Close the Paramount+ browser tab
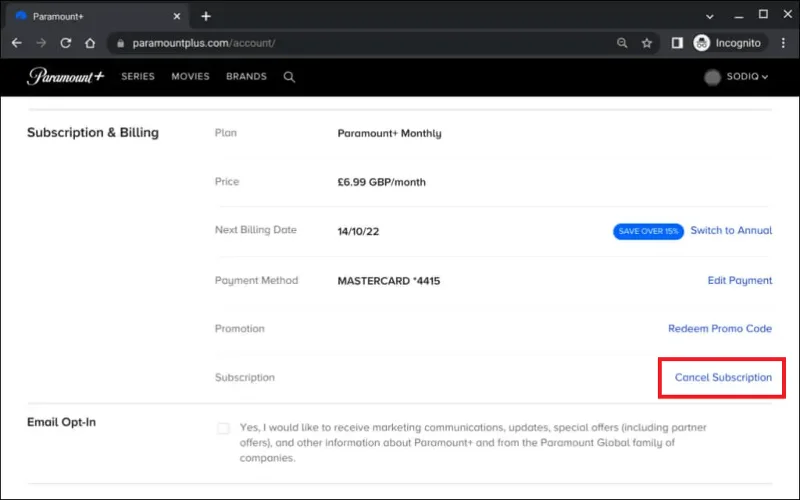This screenshot has height=500, width=800. pos(177,16)
